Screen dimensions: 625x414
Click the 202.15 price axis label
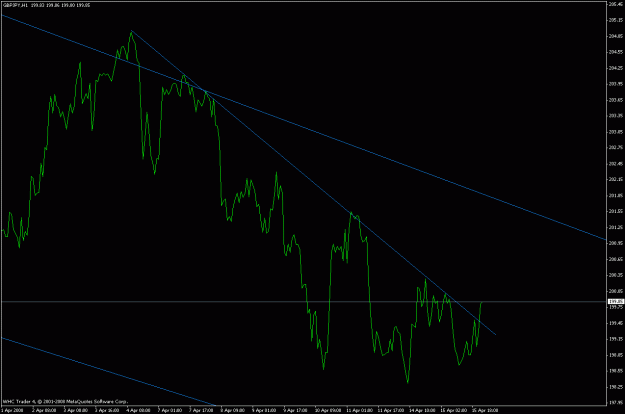(x=616, y=179)
